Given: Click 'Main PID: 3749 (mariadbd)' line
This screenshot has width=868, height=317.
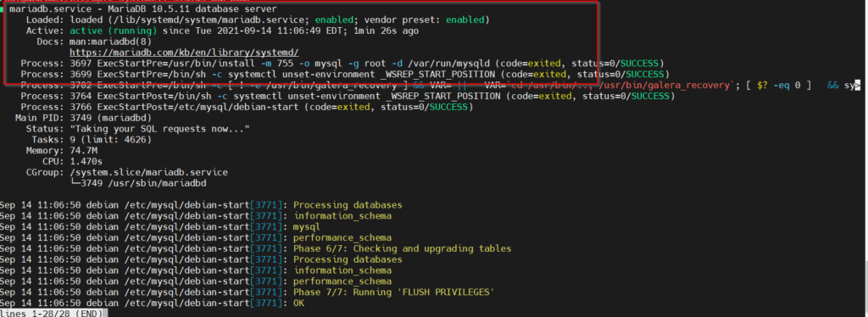Looking at the screenshot, I should point(83,118).
